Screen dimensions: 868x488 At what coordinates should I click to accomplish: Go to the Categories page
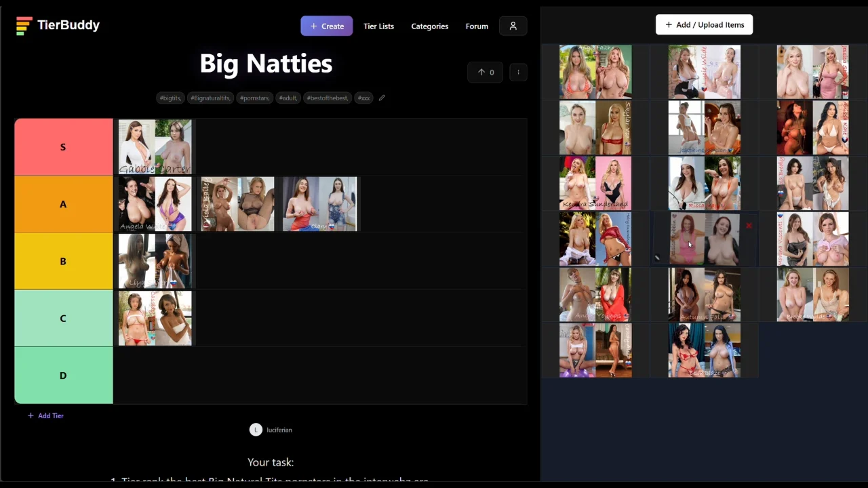[429, 26]
